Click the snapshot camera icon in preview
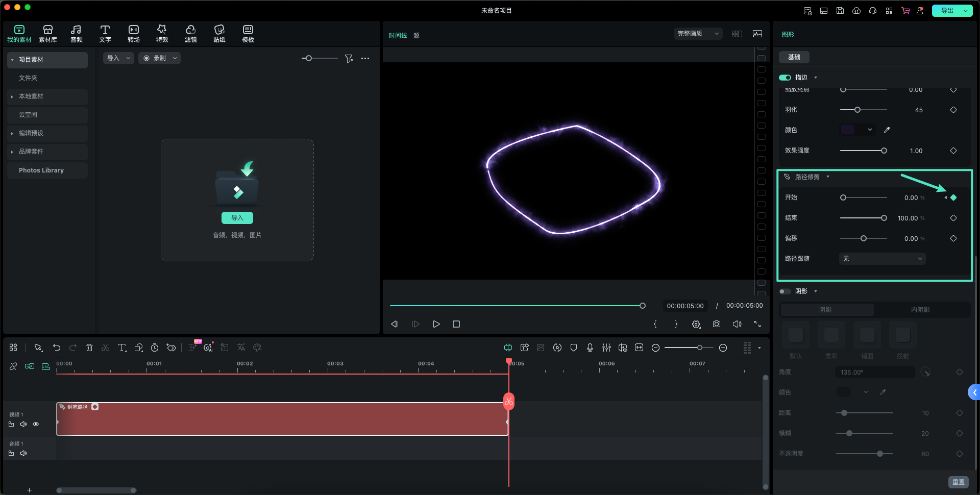Viewport: 980px width, 495px height. click(x=717, y=324)
